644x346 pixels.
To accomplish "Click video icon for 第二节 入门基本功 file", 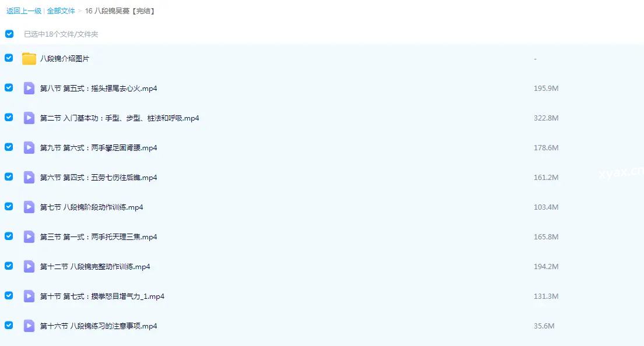I will coord(29,118).
